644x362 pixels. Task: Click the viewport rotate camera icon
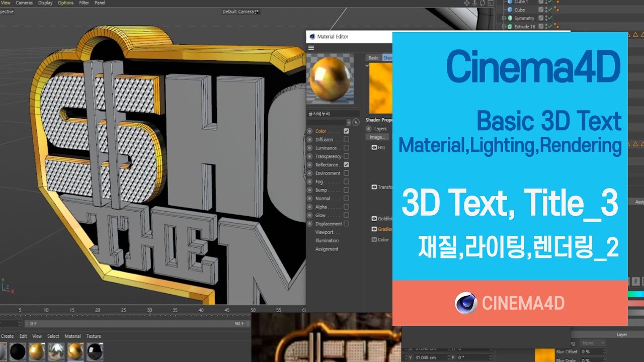tap(482, 3)
